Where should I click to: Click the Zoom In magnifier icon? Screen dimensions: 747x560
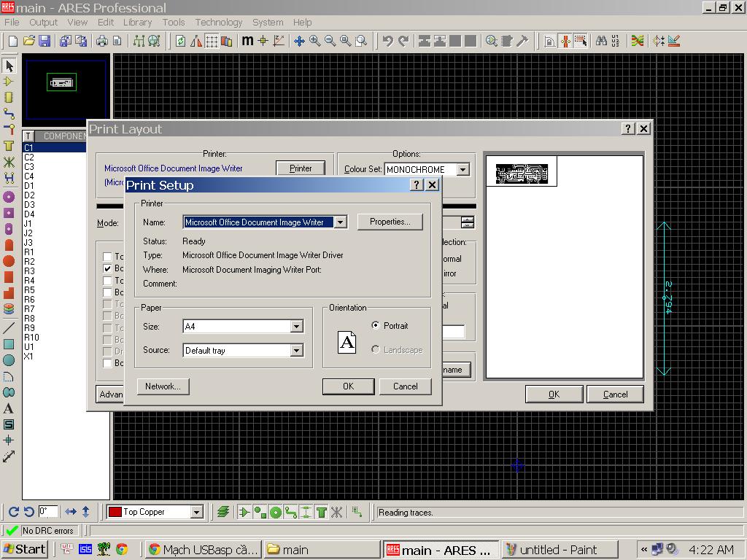coord(314,41)
